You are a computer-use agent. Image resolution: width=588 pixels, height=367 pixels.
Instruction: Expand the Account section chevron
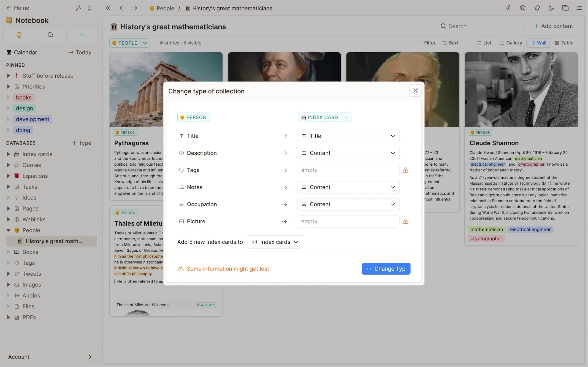(90, 357)
